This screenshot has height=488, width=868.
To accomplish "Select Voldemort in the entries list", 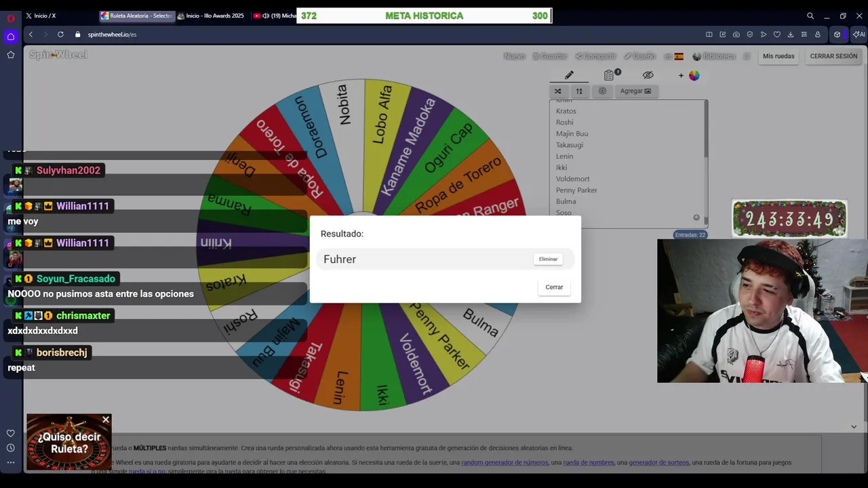I will pos(572,179).
